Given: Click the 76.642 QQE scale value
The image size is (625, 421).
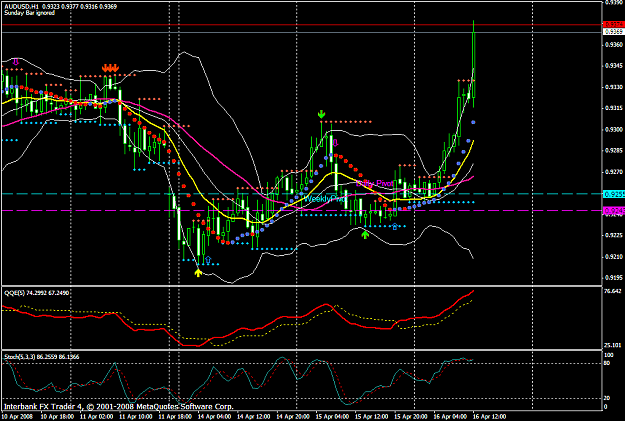Looking at the screenshot, I should [613, 291].
